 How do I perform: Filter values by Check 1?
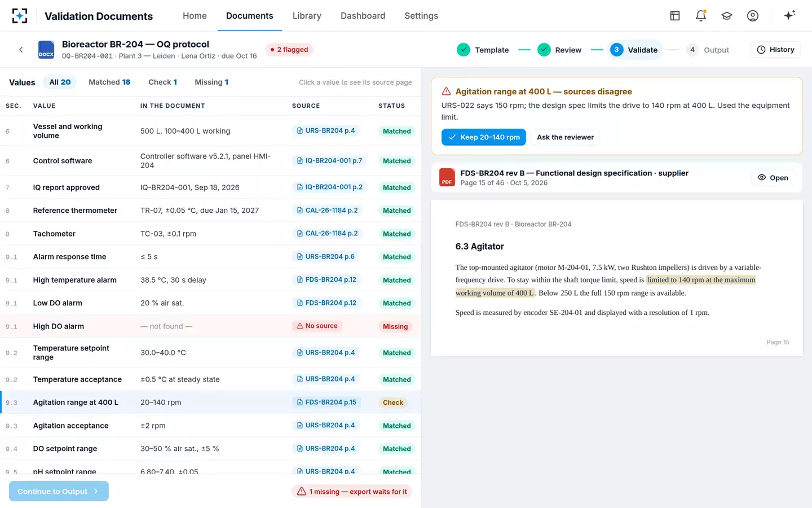point(162,82)
